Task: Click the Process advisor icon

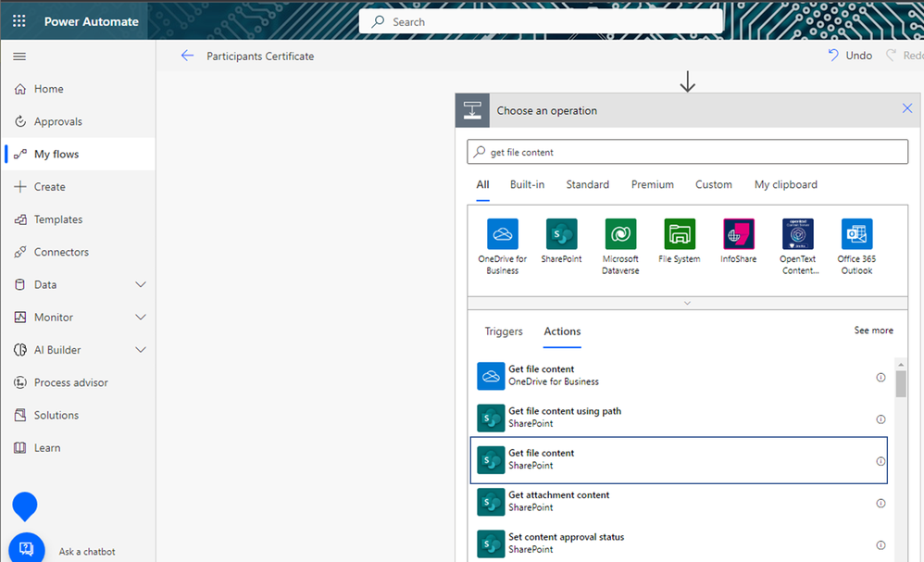Action: [20, 382]
